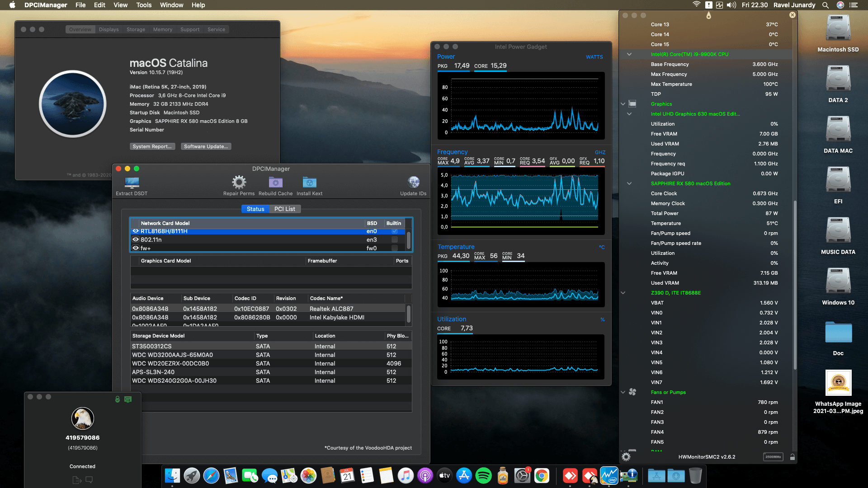Open Spotify from the Dock
Screen dimensions: 868x488
point(483,476)
